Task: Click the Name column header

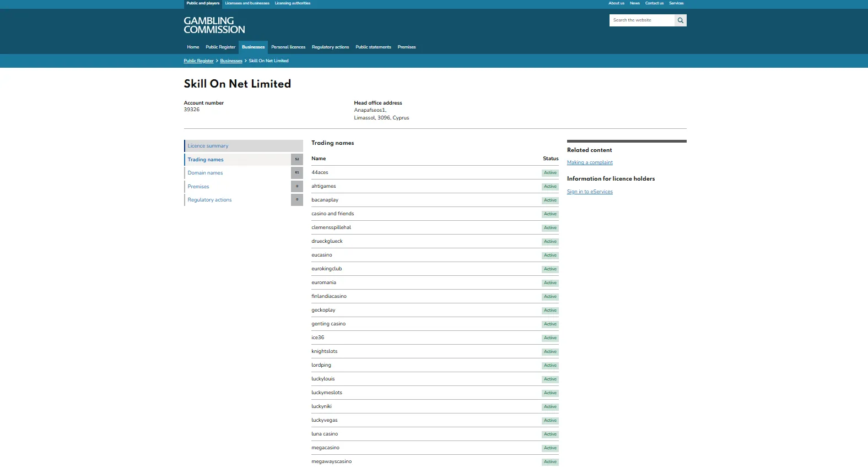Action: coord(319,159)
